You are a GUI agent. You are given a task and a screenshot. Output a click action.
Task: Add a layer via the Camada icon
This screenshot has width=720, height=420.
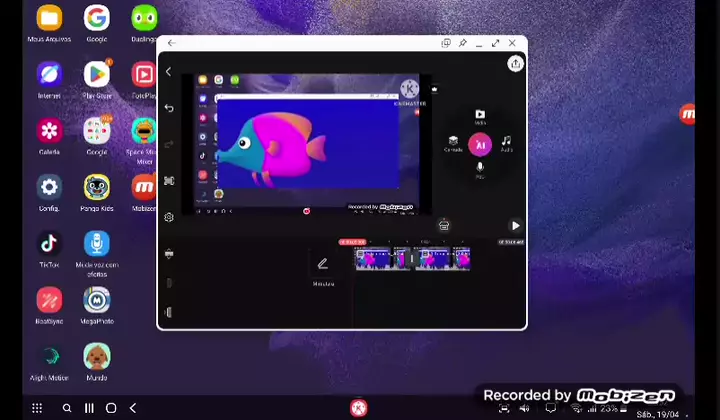pos(453,143)
